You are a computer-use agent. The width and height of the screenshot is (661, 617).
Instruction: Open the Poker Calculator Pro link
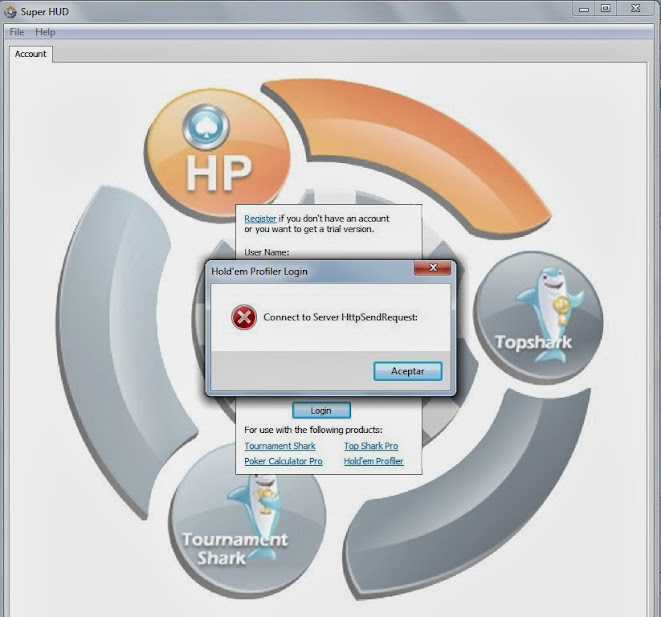point(283,461)
